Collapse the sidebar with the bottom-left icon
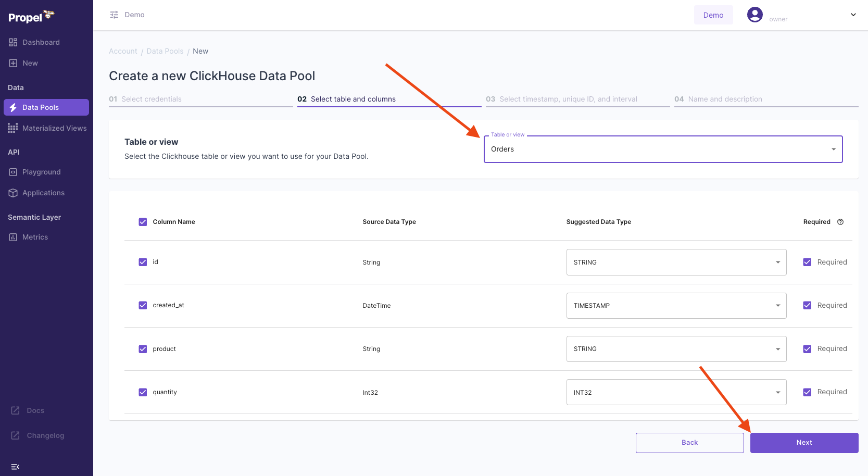 [x=15, y=467]
